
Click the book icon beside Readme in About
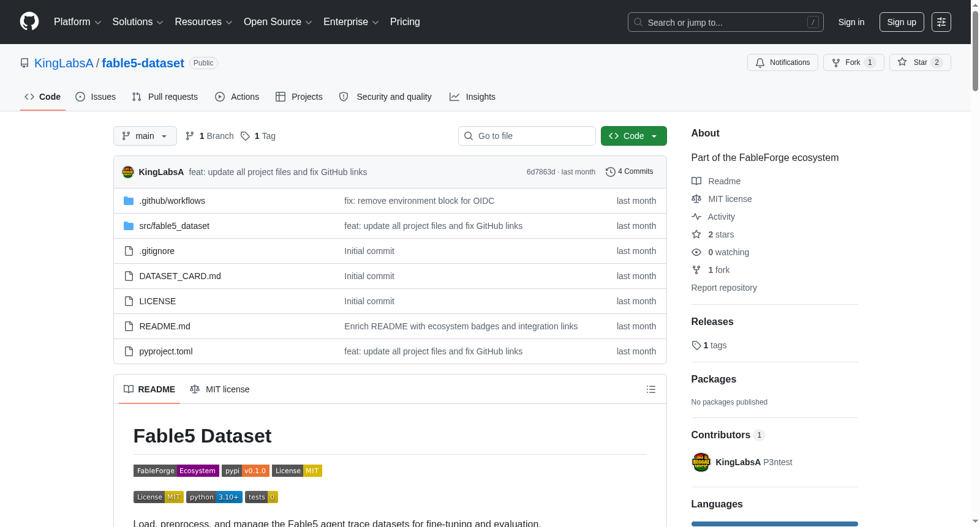pos(696,181)
